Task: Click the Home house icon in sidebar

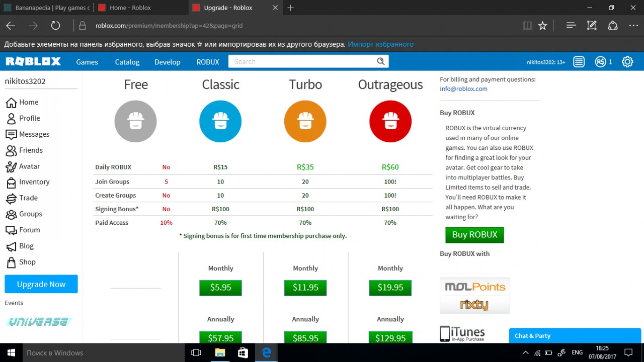Action: (x=11, y=103)
